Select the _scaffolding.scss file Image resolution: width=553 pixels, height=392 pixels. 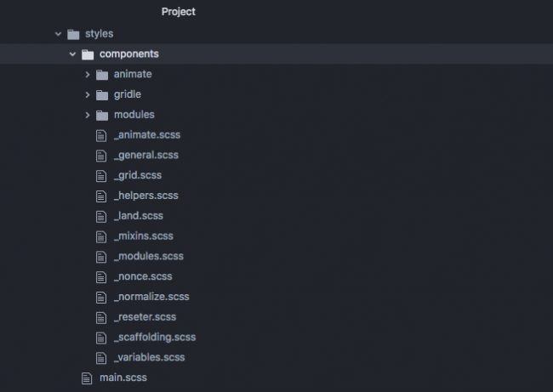pyautogui.click(x=154, y=337)
